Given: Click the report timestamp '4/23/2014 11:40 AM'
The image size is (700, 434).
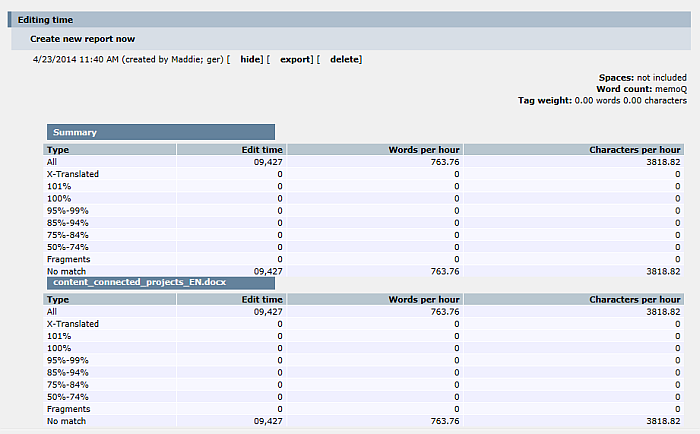Looking at the screenshot, I should (x=76, y=60).
